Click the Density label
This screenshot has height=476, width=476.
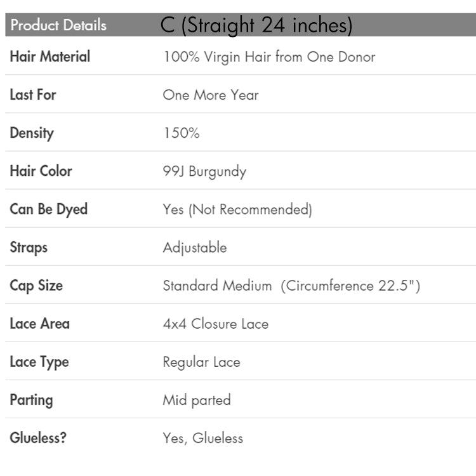click(32, 133)
